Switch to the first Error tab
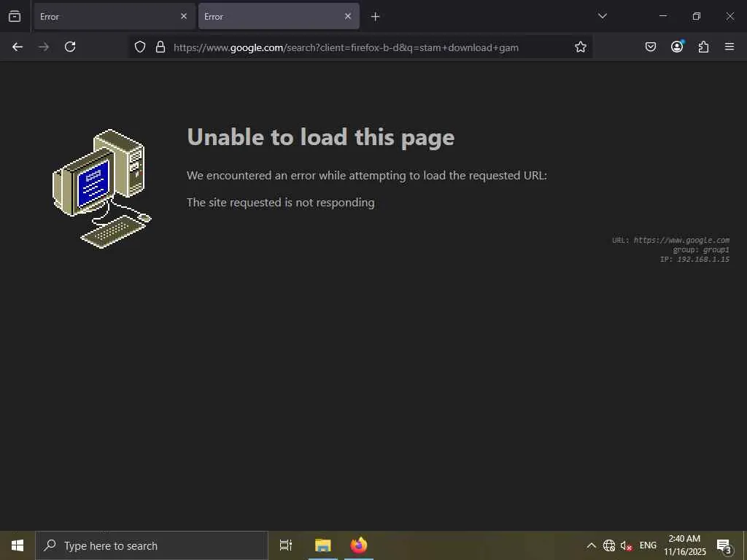The width and height of the screenshot is (747, 560). tap(115, 16)
